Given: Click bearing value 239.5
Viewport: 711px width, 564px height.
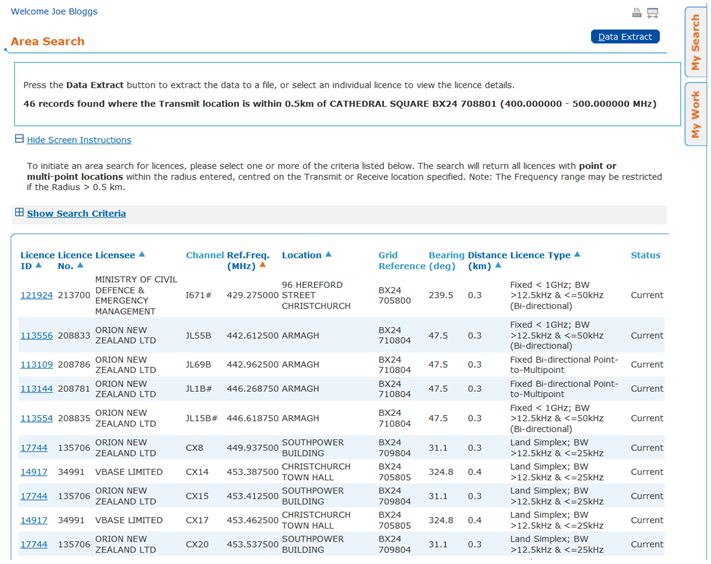Looking at the screenshot, I should tap(441, 296).
